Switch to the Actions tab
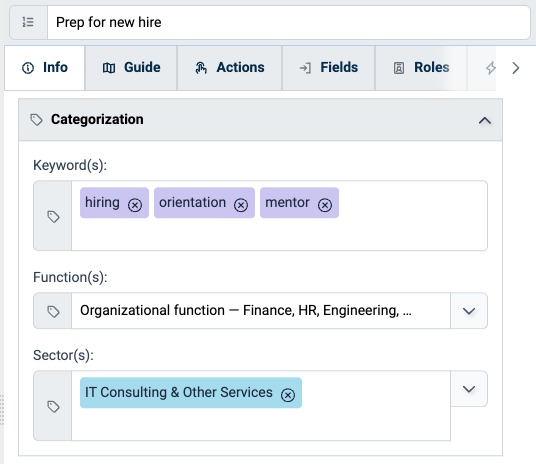Screen dimensions: 536x464 (x=230, y=68)
